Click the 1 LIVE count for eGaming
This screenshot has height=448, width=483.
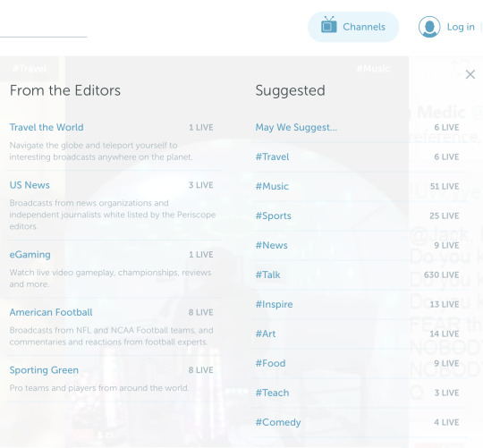[201, 255]
